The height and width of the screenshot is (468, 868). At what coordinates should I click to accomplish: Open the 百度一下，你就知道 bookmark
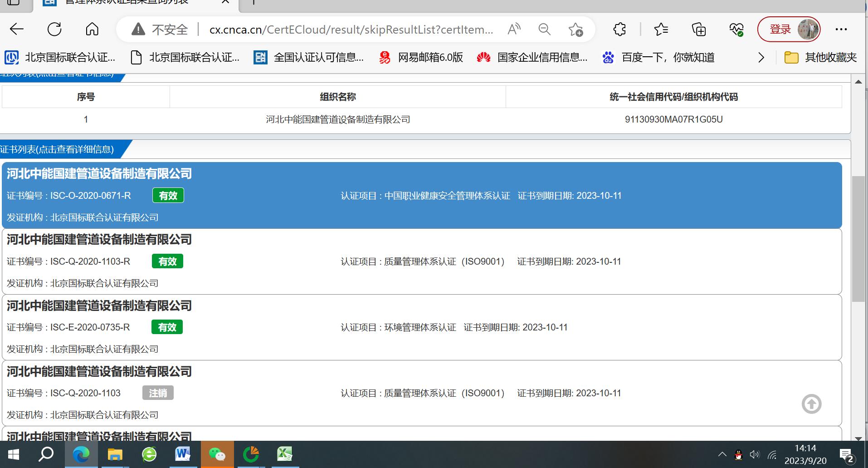coord(658,57)
